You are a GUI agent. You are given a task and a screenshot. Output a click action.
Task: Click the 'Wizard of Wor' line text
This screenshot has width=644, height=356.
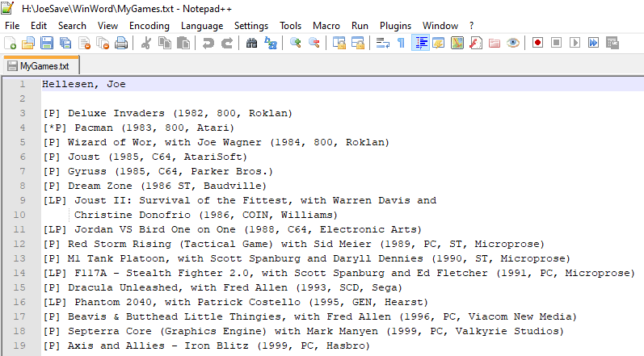(216, 142)
